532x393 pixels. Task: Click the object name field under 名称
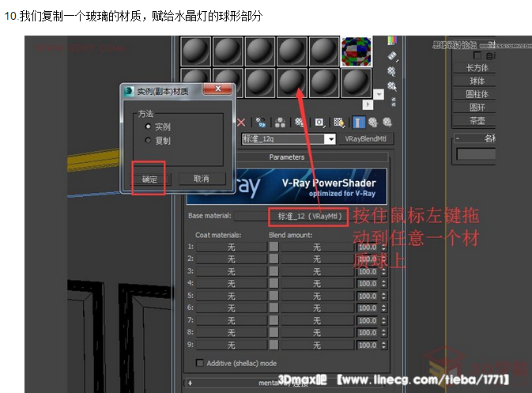pos(476,153)
